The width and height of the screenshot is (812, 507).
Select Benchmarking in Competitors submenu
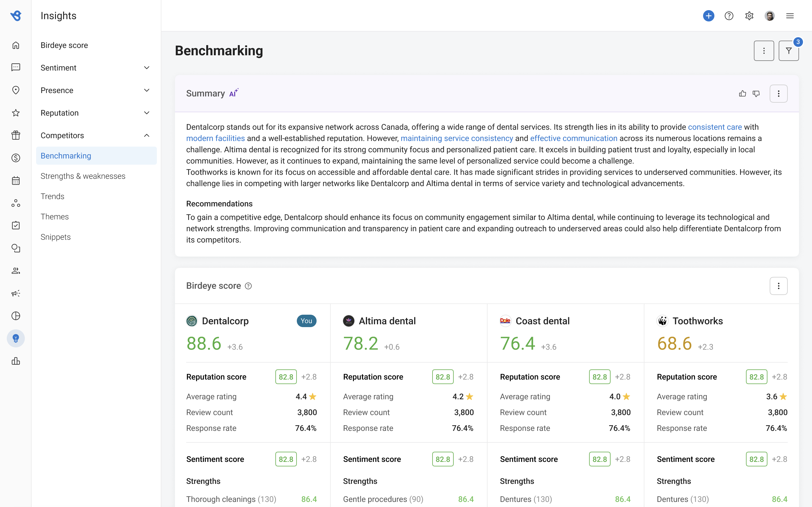tap(96, 156)
